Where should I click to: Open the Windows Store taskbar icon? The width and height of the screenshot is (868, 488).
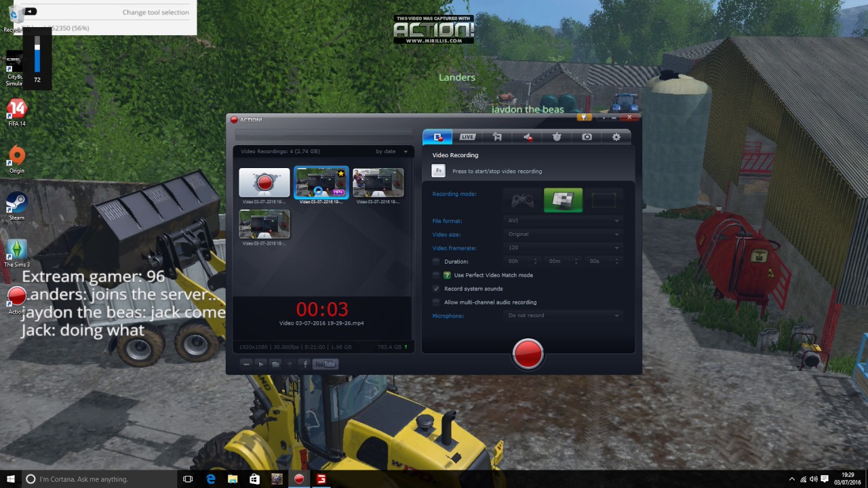(x=254, y=479)
